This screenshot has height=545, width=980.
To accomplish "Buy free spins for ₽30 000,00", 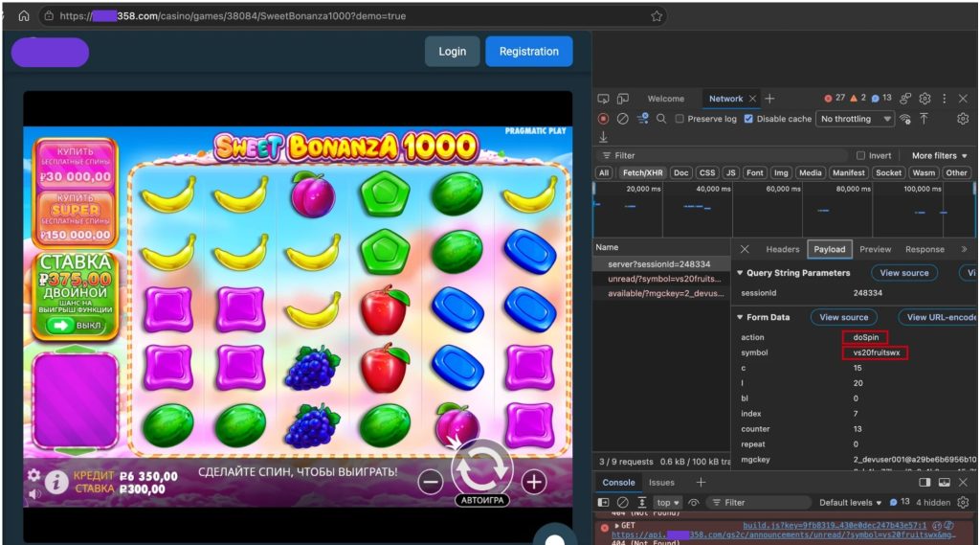I will click(76, 164).
